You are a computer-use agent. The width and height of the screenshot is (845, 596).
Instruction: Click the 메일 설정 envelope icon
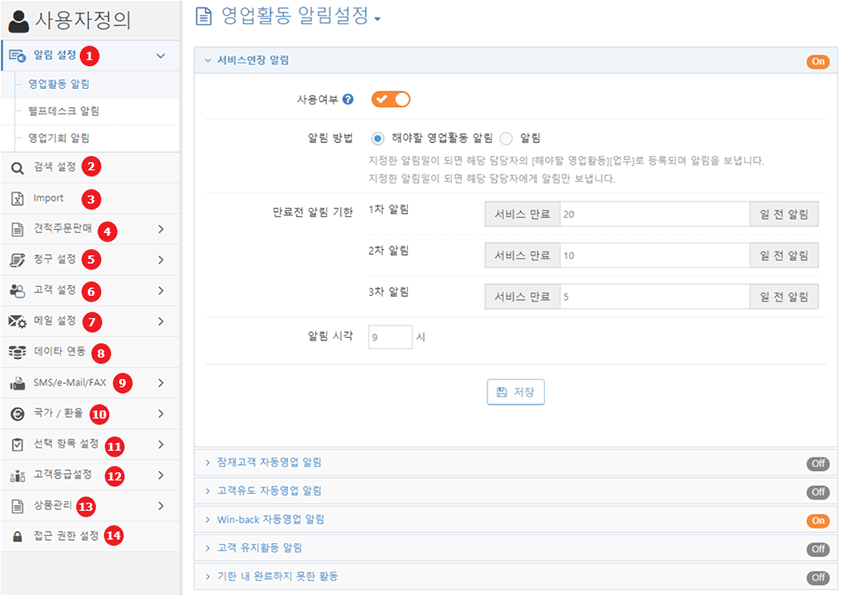[x=17, y=322]
